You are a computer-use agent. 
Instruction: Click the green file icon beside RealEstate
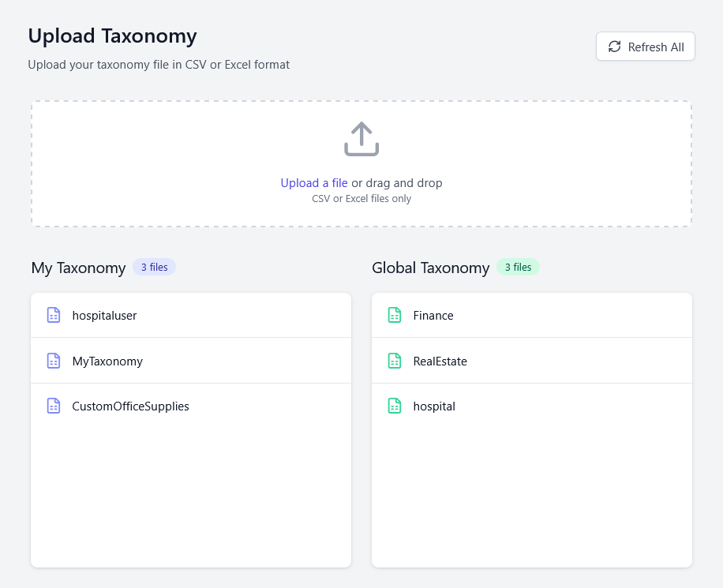click(x=395, y=361)
